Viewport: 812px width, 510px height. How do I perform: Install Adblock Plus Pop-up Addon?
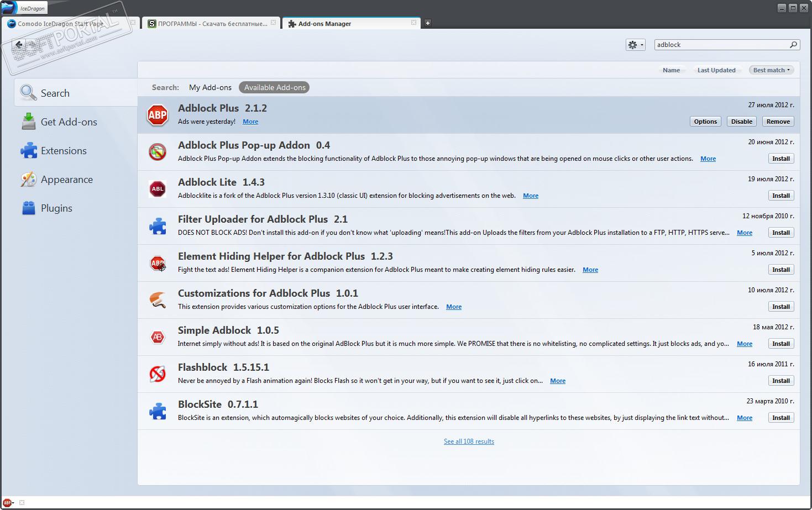781,159
